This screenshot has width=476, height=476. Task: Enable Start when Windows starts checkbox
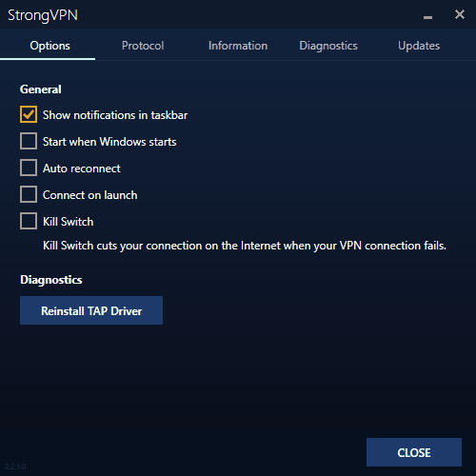pos(29,141)
